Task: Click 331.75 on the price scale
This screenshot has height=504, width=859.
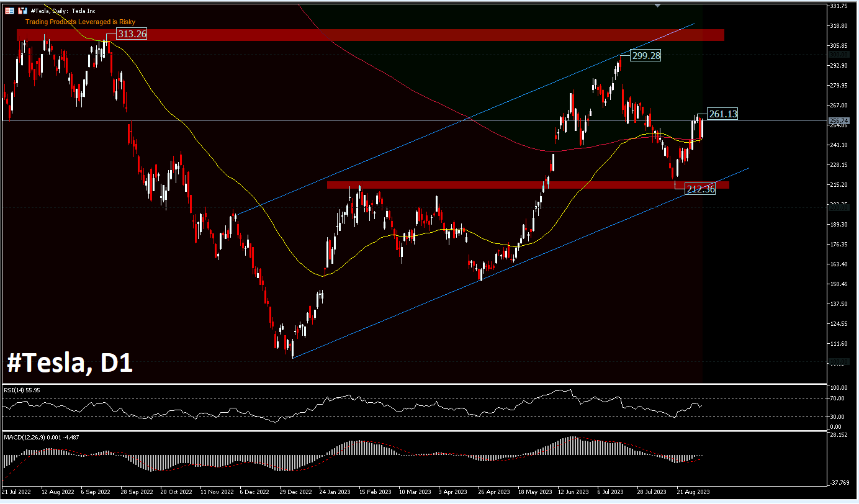Action: [840, 6]
